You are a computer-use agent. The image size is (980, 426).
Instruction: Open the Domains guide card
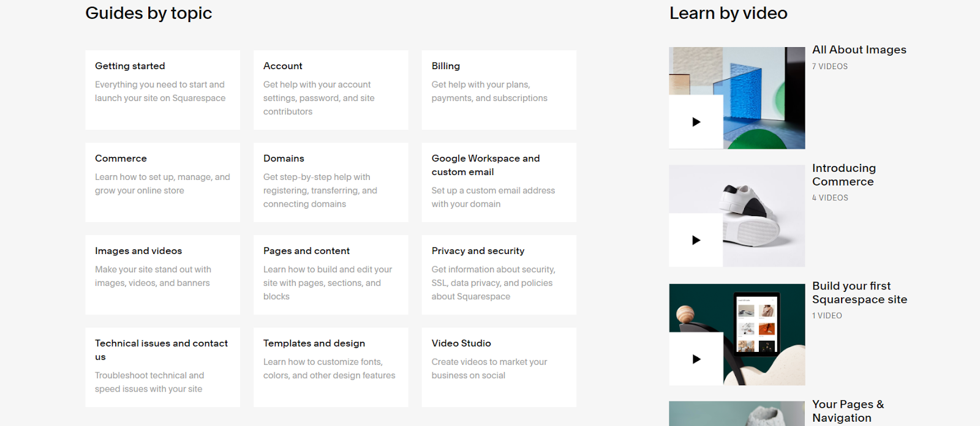pos(331,182)
